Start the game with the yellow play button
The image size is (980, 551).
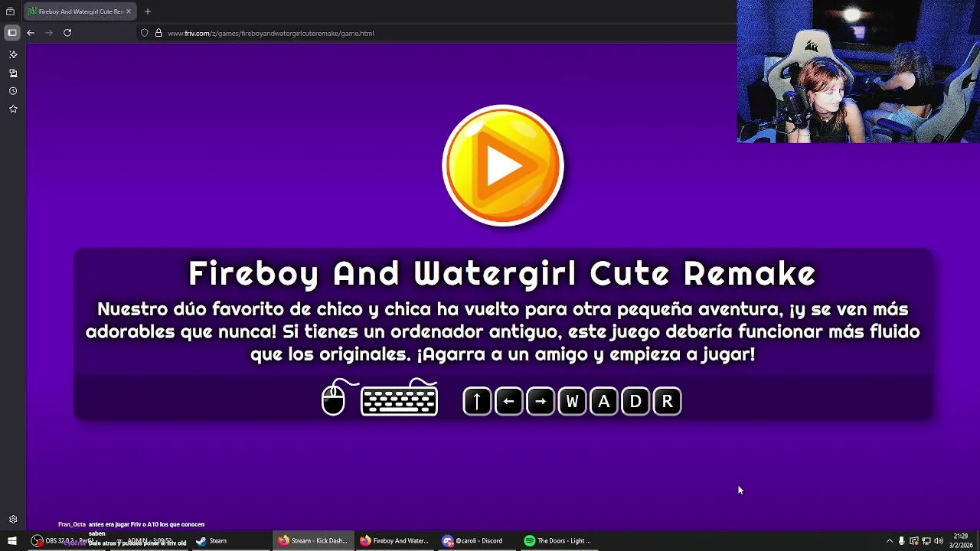503,165
